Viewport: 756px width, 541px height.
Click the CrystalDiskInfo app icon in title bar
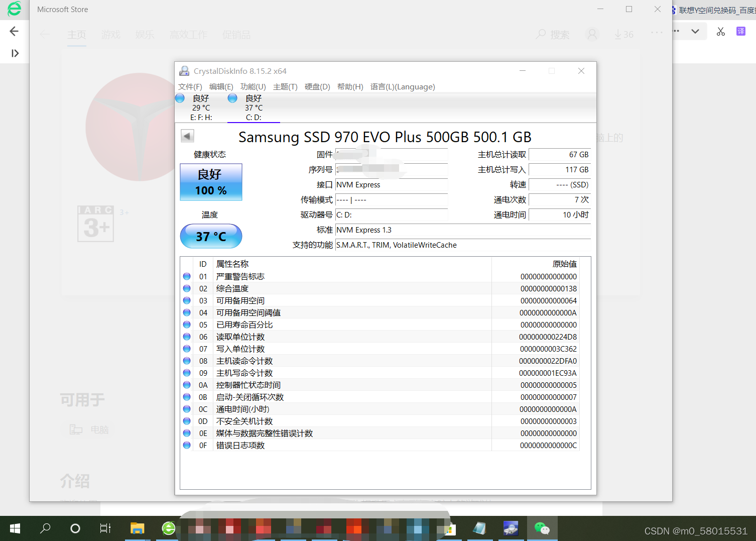(184, 71)
